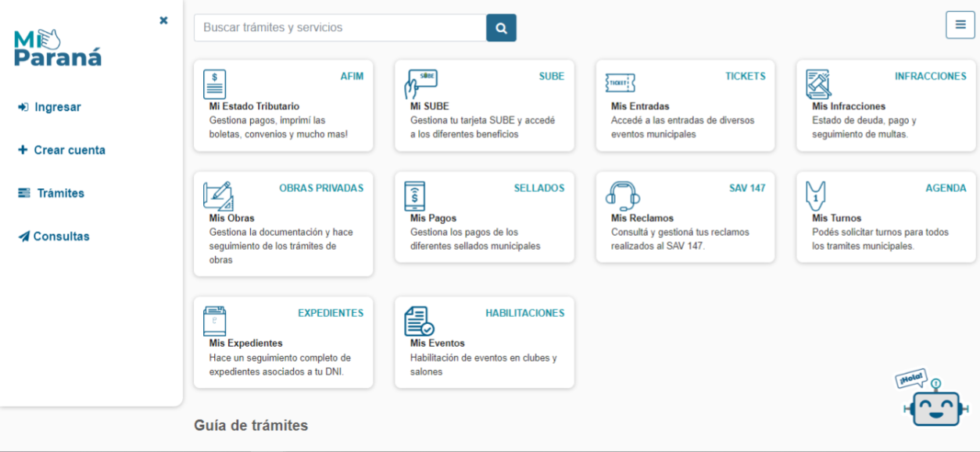Select Ingresar in the sidebar
Viewport: 980px width, 452px height.
[57, 107]
